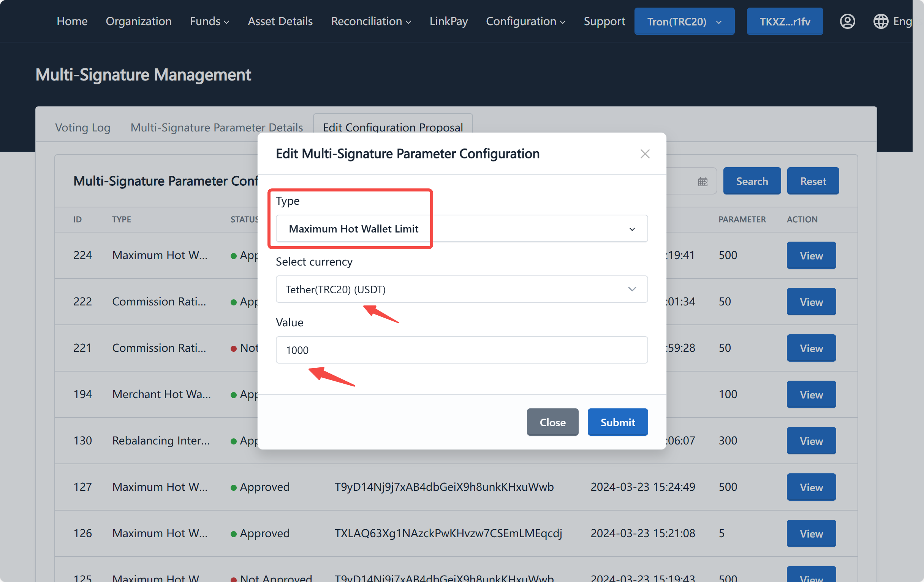
Task: Click the calendar icon near search
Action: 702,181
